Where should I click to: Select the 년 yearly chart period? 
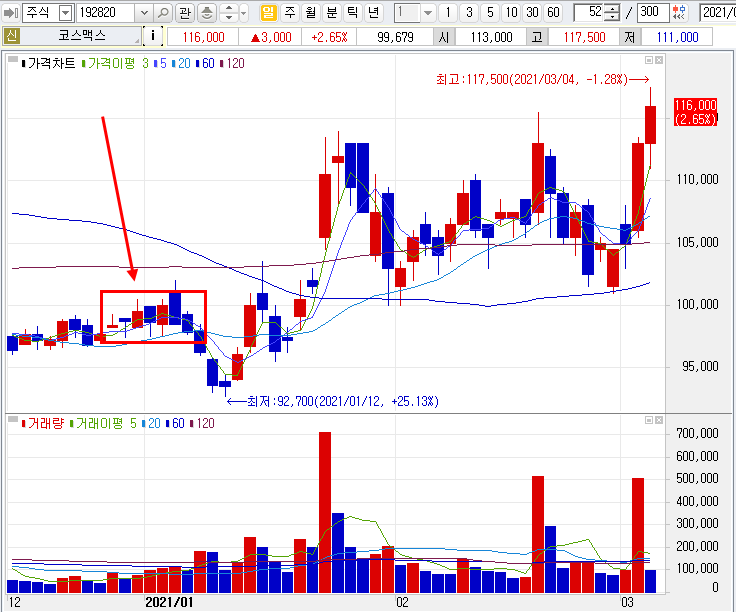coord(373,13)
